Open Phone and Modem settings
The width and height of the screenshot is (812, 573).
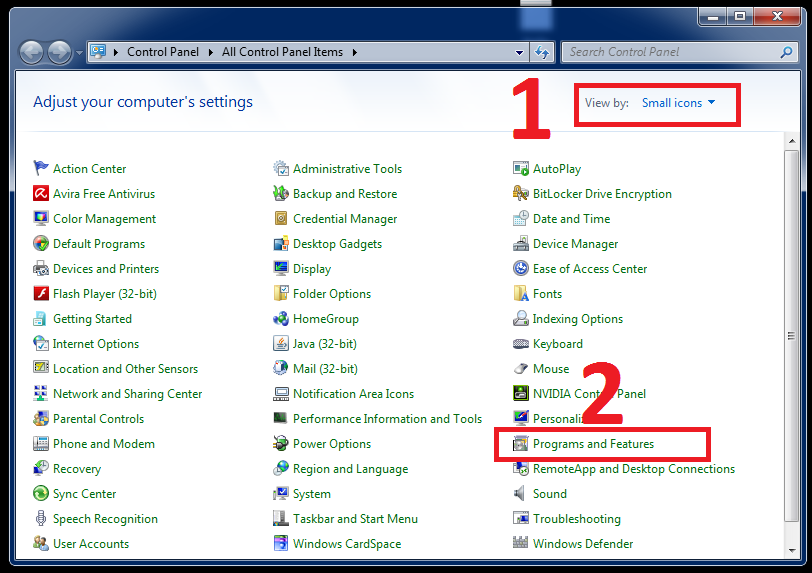(x=104, y=443)
